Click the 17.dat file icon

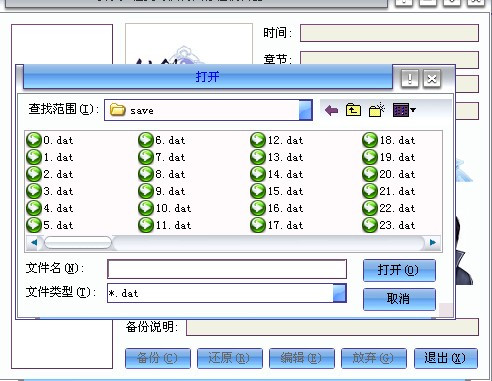(258, 225)
